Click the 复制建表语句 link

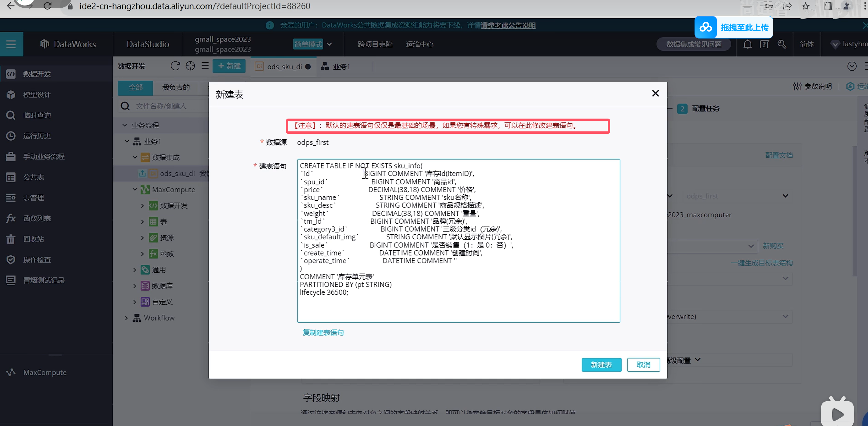[323, 333]
